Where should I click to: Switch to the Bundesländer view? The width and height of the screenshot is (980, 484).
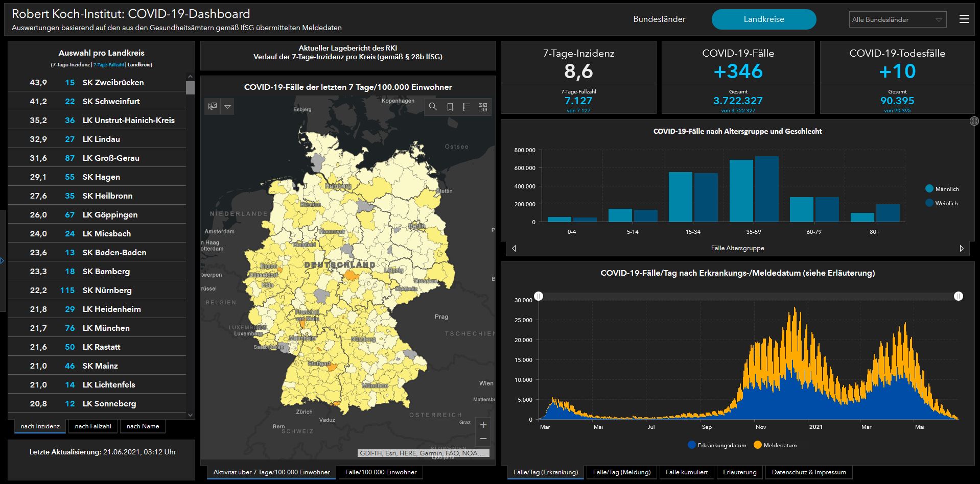[659, 19]
